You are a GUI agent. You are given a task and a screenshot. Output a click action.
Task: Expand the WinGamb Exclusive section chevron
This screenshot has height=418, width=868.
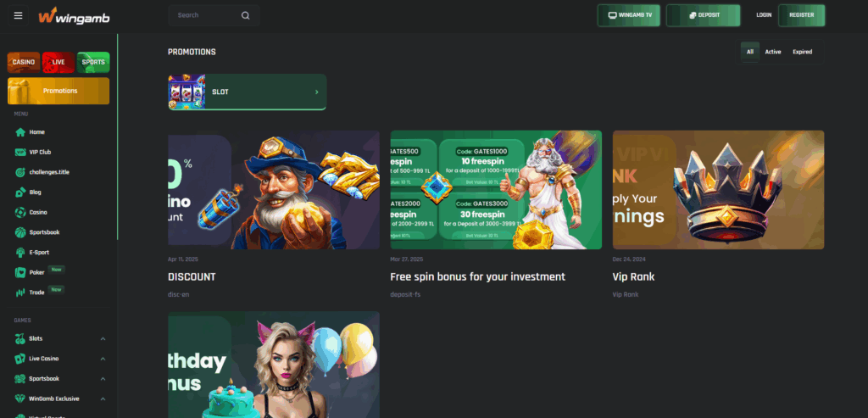pos(103,398)
